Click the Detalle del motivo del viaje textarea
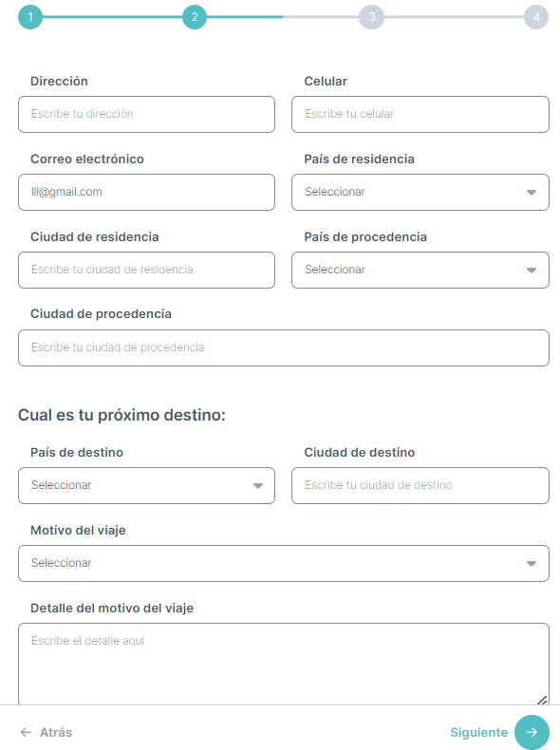This screenshot has width=560, height=750. (x=283, y=664)
